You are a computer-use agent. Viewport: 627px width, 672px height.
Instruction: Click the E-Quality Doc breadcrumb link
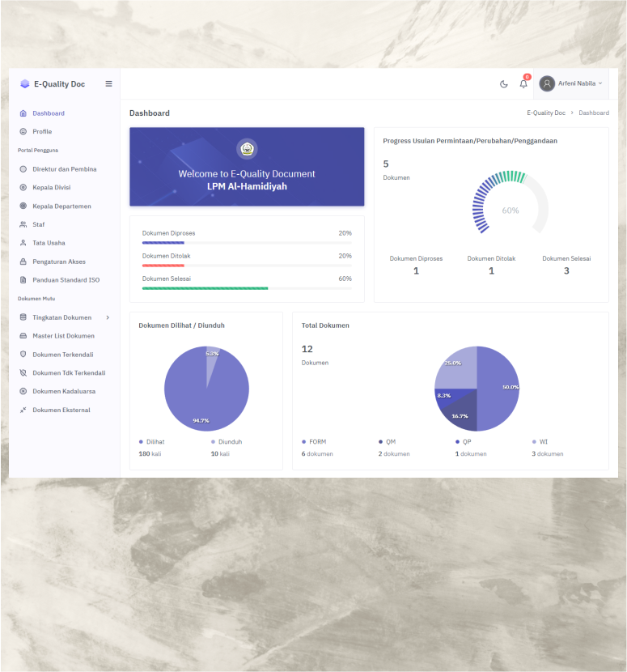pyautogui.click(x=546, y=113)
